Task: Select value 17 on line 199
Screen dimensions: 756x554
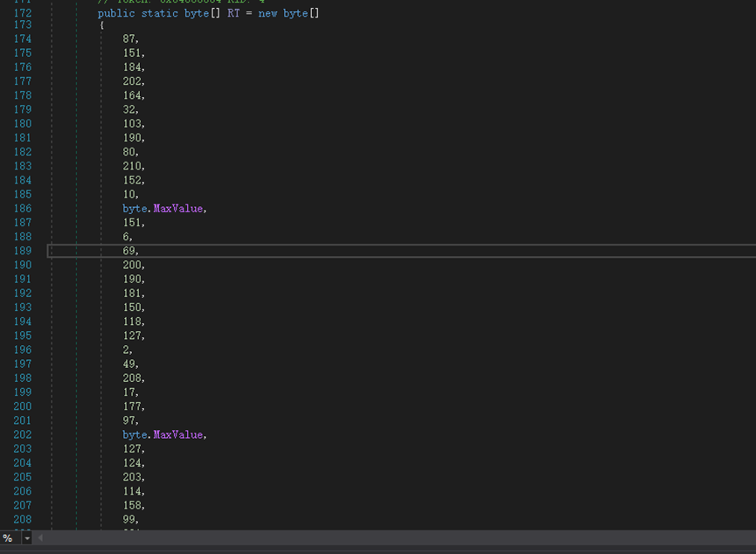Action: point(128,392)
